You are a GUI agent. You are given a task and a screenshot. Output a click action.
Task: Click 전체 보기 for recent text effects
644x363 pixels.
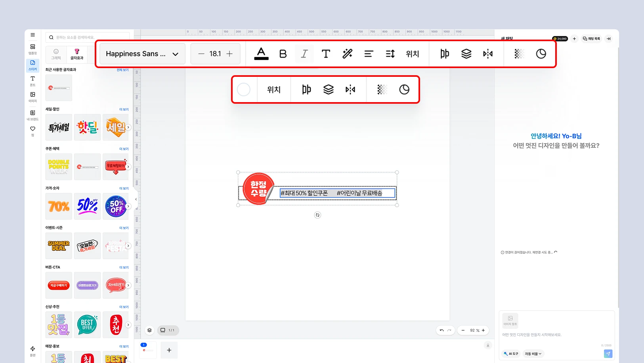[122, 70]
